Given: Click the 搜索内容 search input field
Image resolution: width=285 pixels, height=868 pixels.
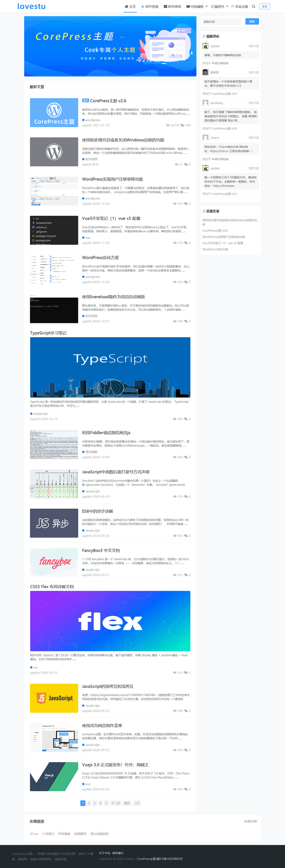Looking at the screenshot, I should point(222,22).
